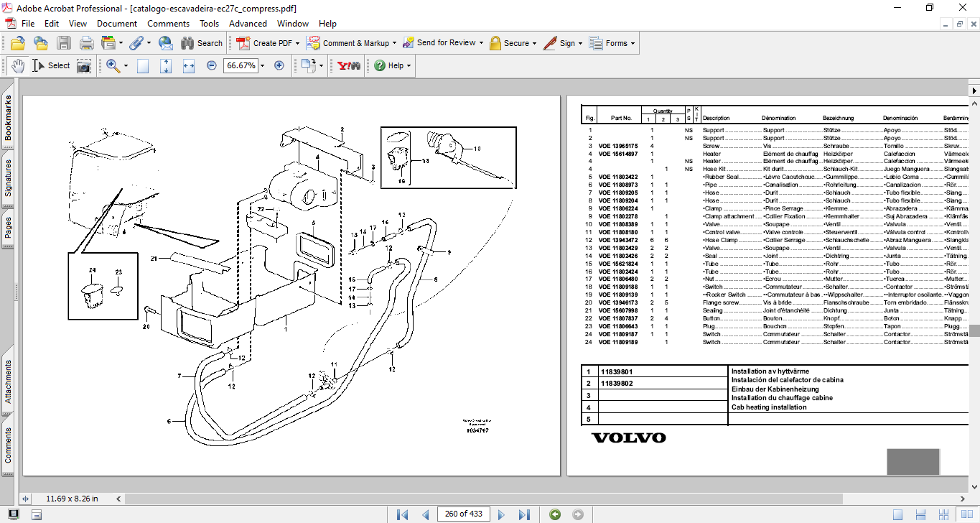Click the Yahoo search toolbar icon
This screenshot has height=523, width=980.
coord(349,65)
